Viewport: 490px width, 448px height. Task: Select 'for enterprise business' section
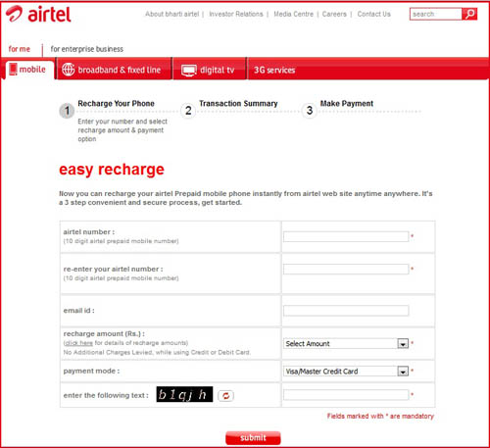click(87, 49)
